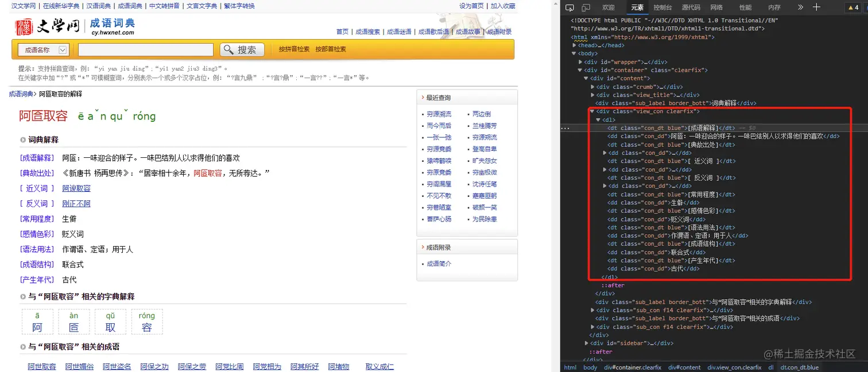Click the 成语词典 breadcrumb link
This screenshot has height=372, width=868.
click(21, 94)
